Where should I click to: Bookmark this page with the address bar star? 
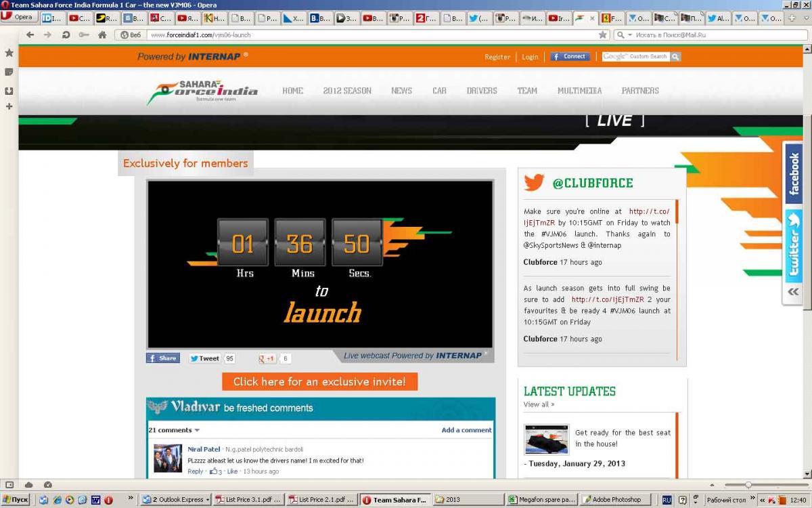pos(602,35)
